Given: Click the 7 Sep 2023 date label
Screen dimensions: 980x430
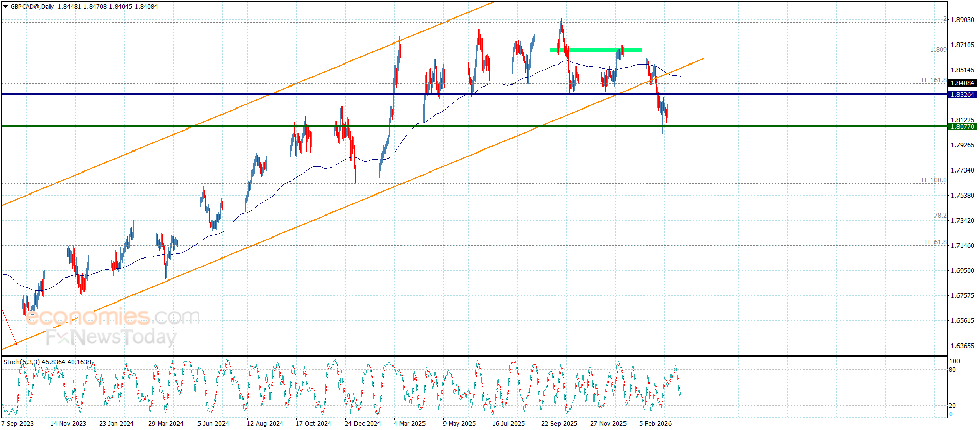Looking at the screenshot, I should point(18,423).
